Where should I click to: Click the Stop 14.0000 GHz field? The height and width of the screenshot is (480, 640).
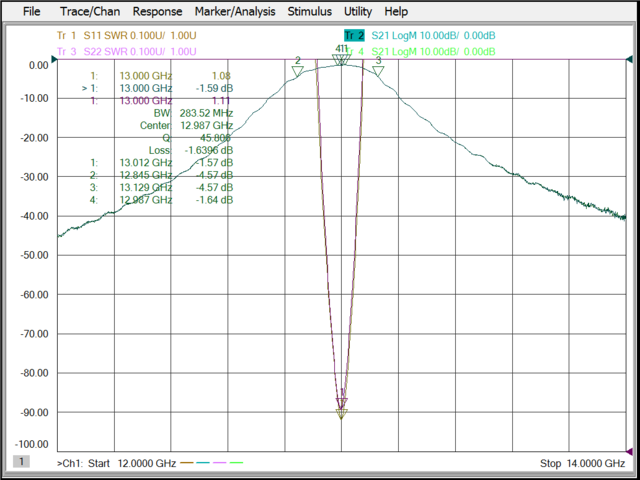[582, 463]
